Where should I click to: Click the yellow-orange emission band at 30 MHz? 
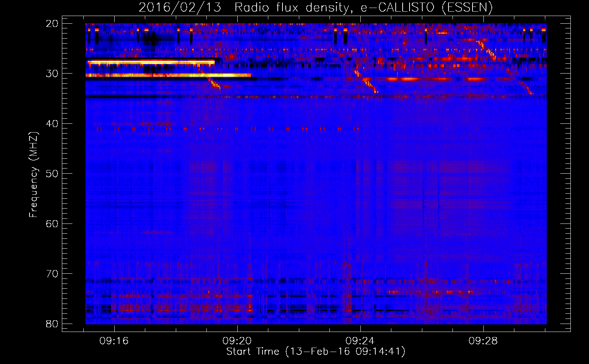168,75
